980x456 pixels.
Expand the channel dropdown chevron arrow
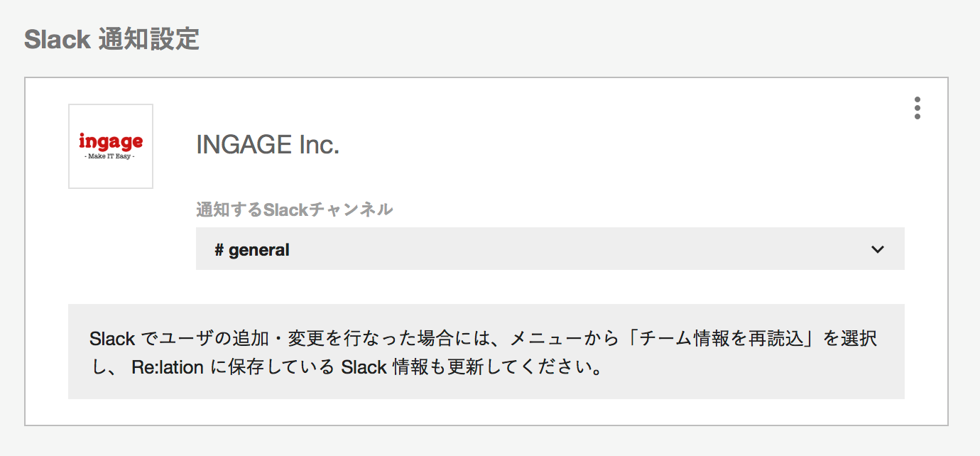click(878, 249)
